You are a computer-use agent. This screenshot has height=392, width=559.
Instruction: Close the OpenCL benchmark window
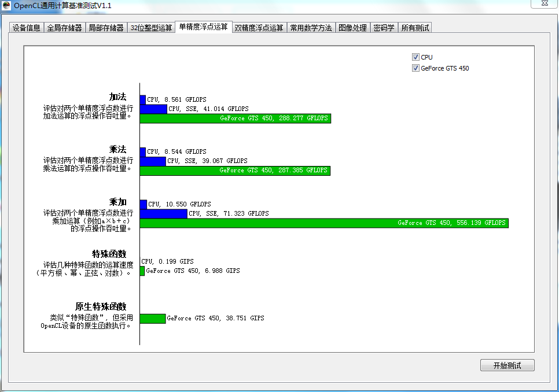coord(545,3)
